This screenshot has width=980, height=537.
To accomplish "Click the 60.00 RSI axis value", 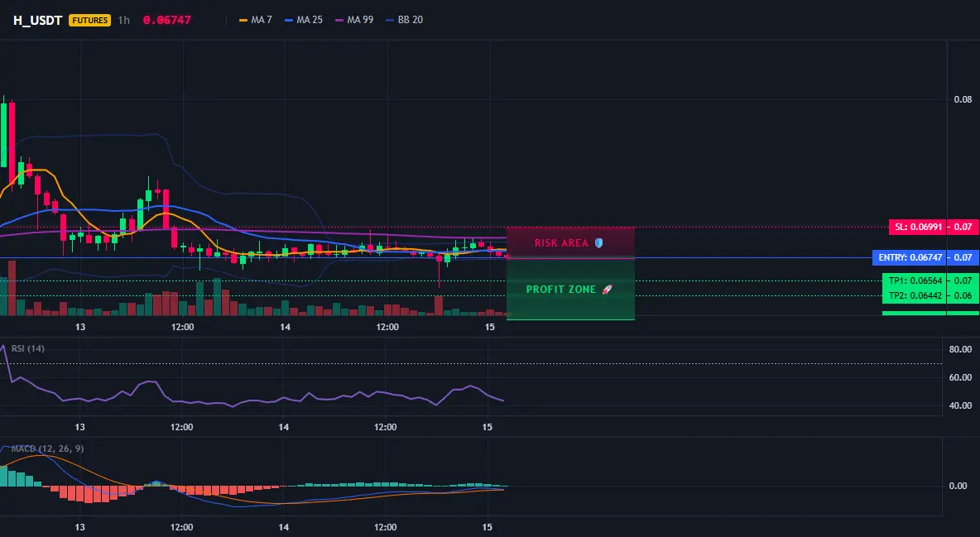I will 960,377.
